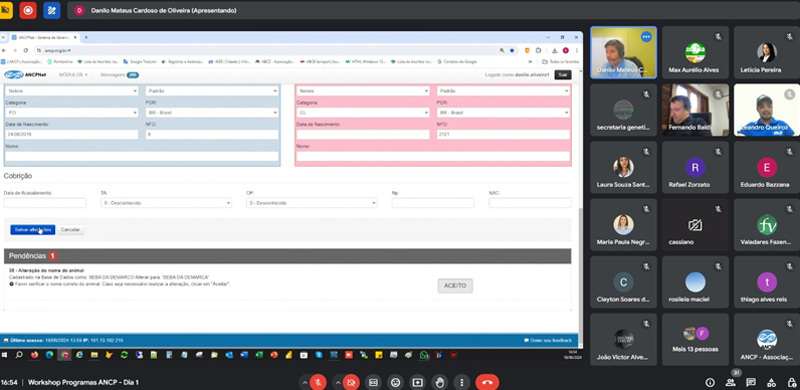Raise hand in the meeting

click(x=440, y=382)
